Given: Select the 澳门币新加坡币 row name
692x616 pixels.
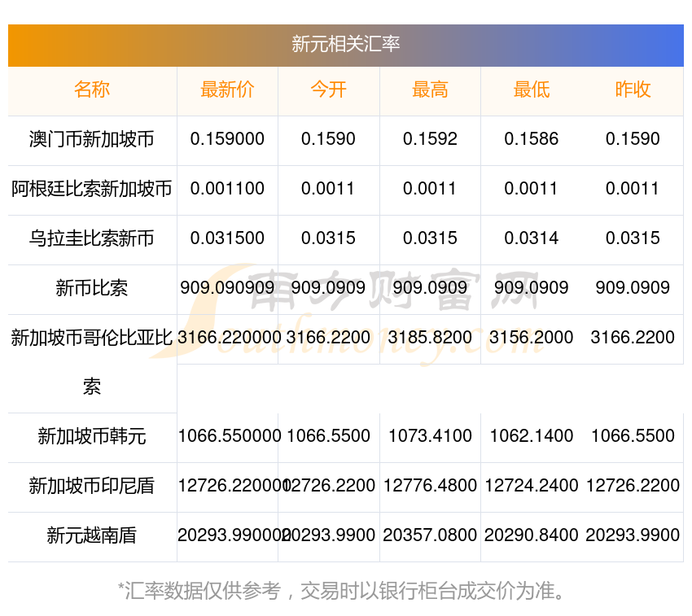Looking at the screenshot, I should tap(92, 139).
